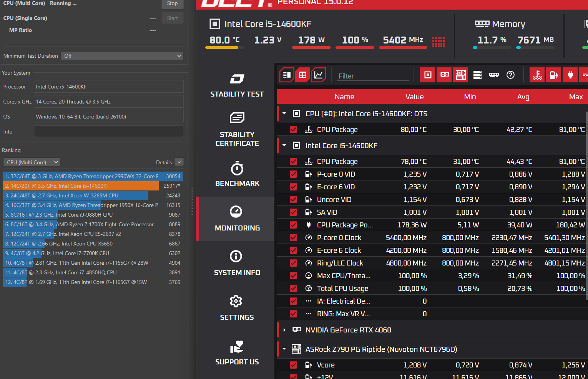Open the CPU (Multi Core) ranking dropdown
This screenshot has height=379, width=588.
tap(32, 162)
